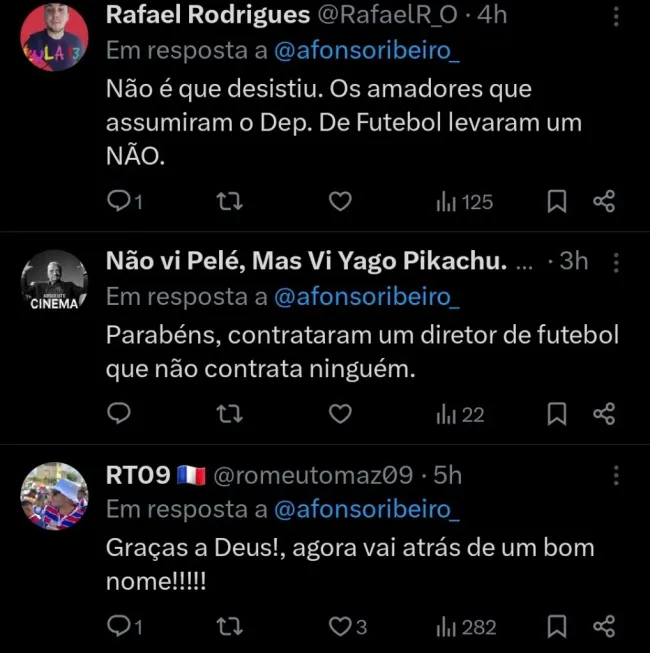Screen dimensions: 650x653
Task: Like the 'Parabéns, contrataram' tweet
Action: [x=340, y=414]
